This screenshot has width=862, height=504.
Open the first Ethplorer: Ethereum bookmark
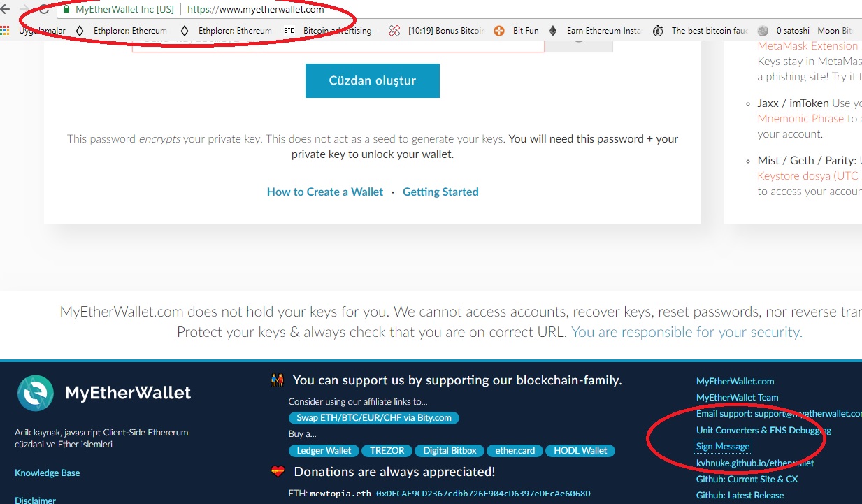point(121,31)
